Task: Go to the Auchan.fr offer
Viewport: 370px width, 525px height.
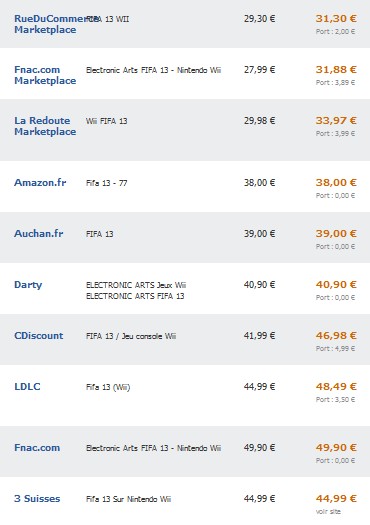Action: pos(39,233)
